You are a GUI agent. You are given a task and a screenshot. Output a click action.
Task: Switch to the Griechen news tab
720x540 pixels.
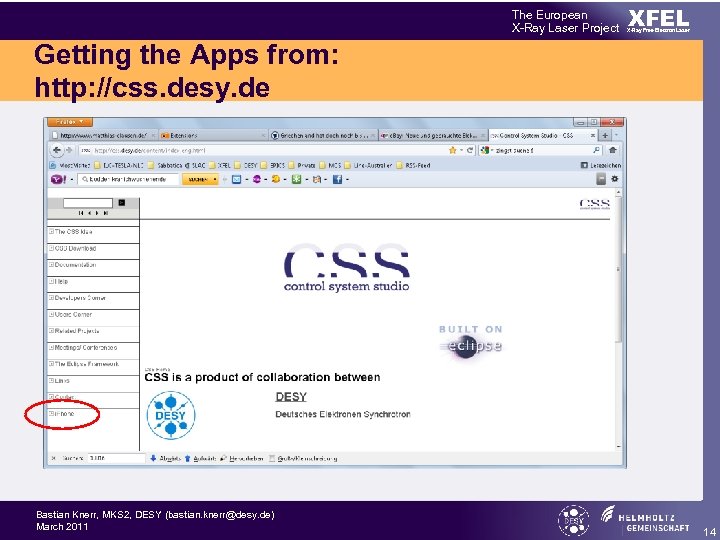pyautogui.click(x=323, y=135)
